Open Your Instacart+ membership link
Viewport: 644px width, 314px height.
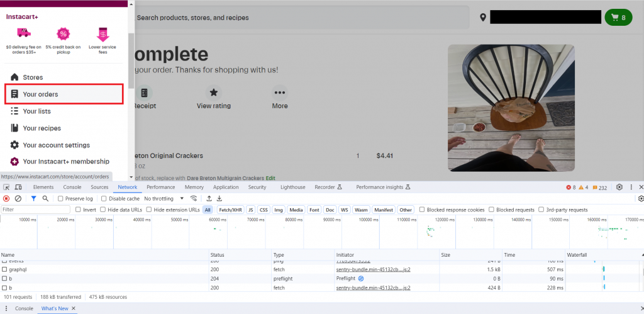pyautogui.click(x=66, y=162)
